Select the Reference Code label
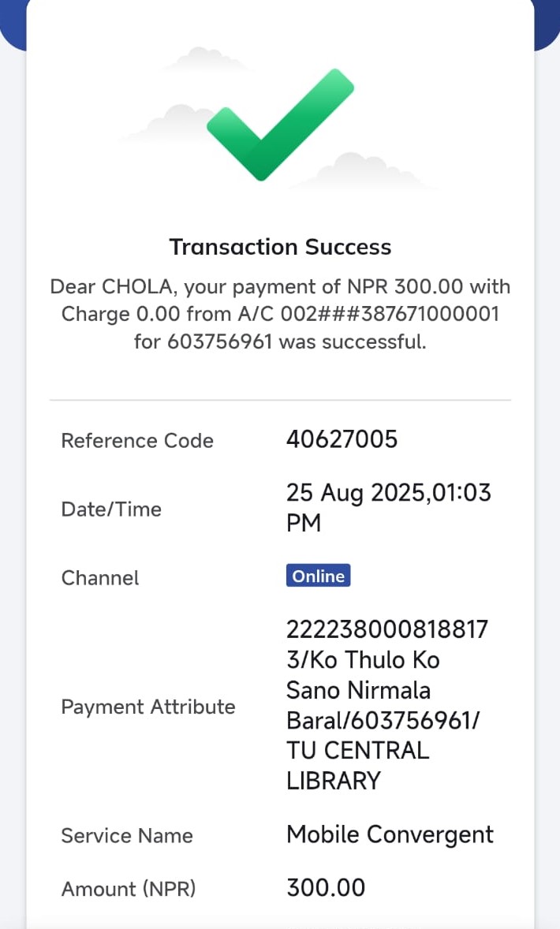The image size is (560, 929). pos(137,441)
